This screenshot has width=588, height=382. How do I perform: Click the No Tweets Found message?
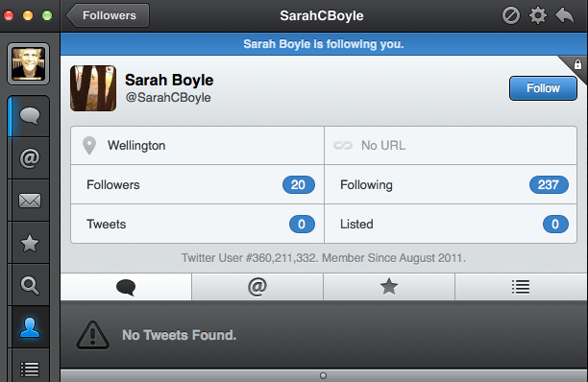180,335
